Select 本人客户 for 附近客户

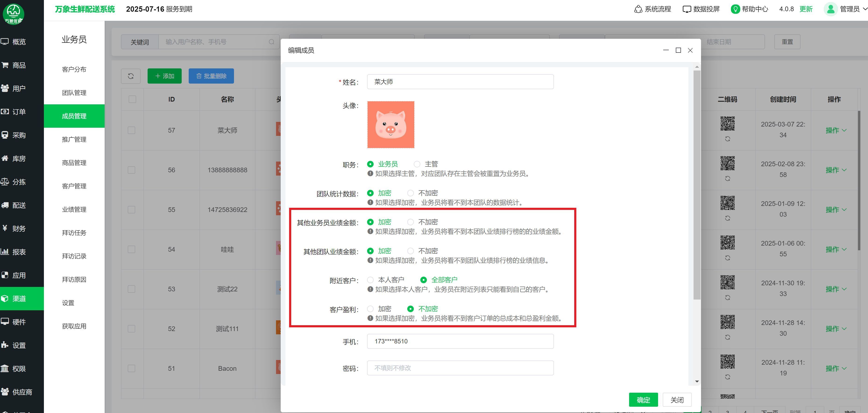pos(370,280)
